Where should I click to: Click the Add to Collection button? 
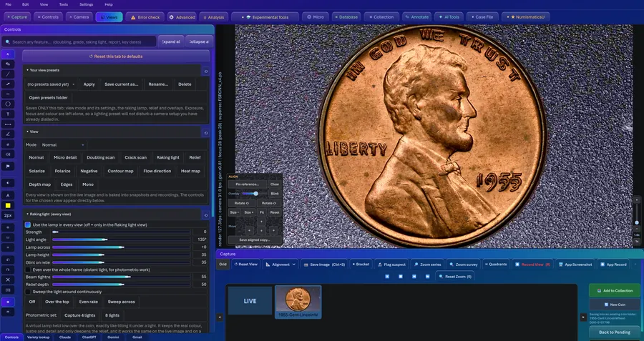tap(615, 290)
